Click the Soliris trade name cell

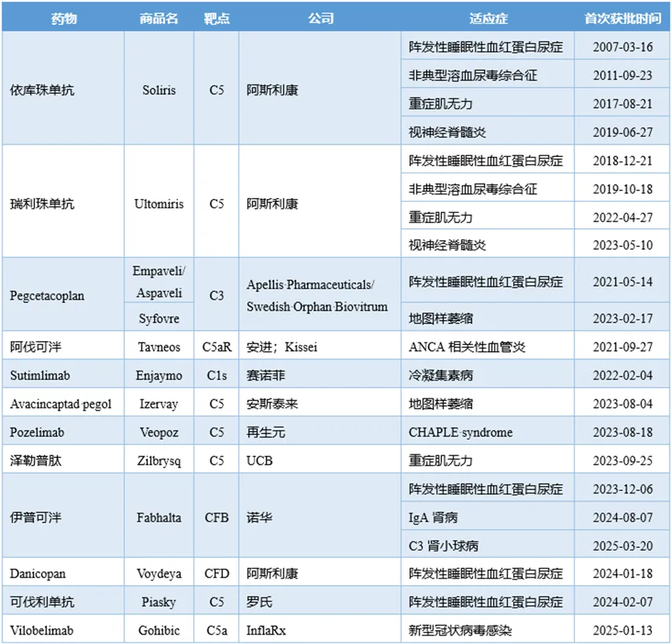click(158, 90)
